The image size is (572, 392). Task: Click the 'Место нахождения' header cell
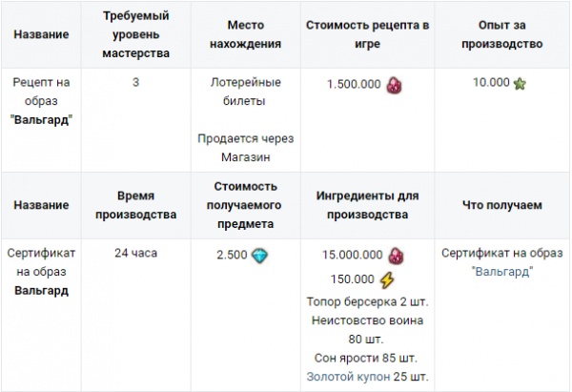coord(246,34)
